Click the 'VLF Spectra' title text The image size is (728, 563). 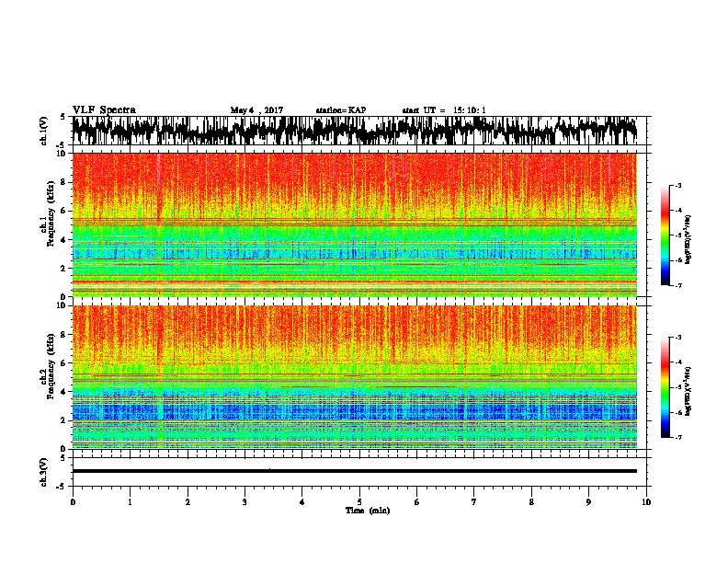point(104,109)
